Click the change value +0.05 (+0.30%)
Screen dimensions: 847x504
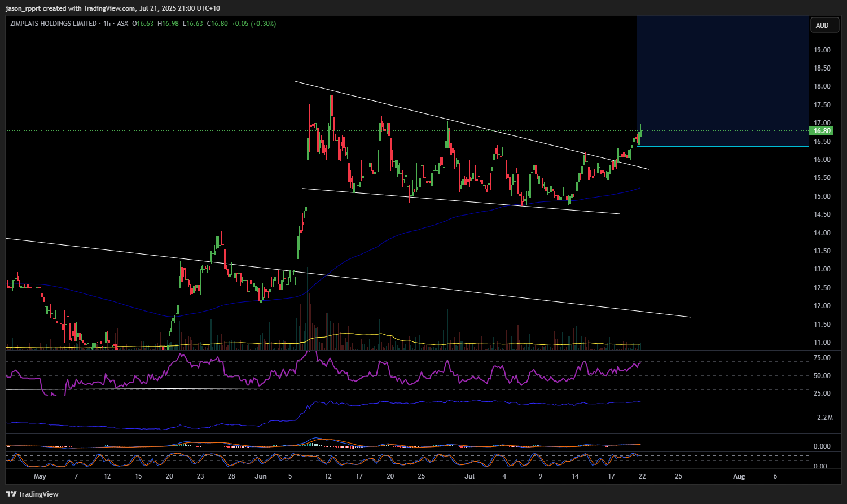pos(254,24)
